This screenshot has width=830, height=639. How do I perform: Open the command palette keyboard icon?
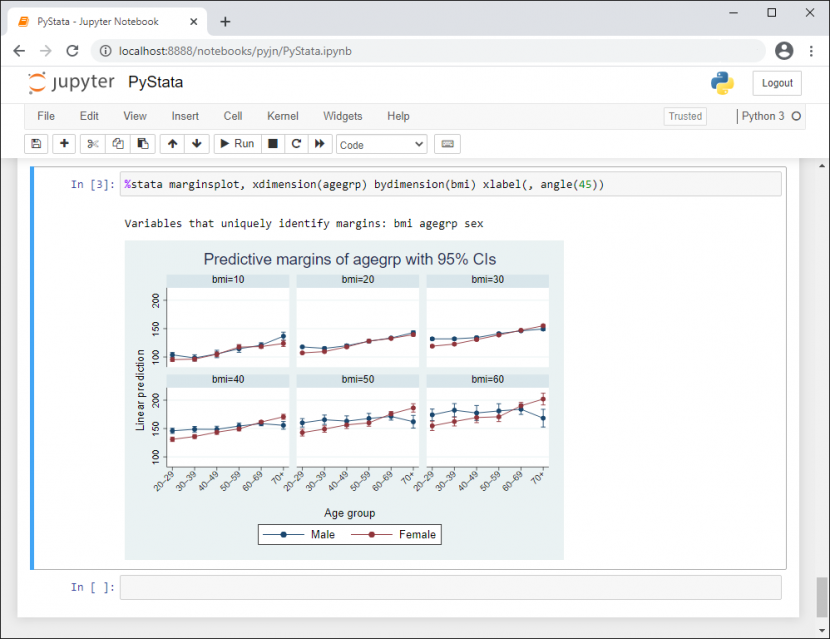click(447, 144)
